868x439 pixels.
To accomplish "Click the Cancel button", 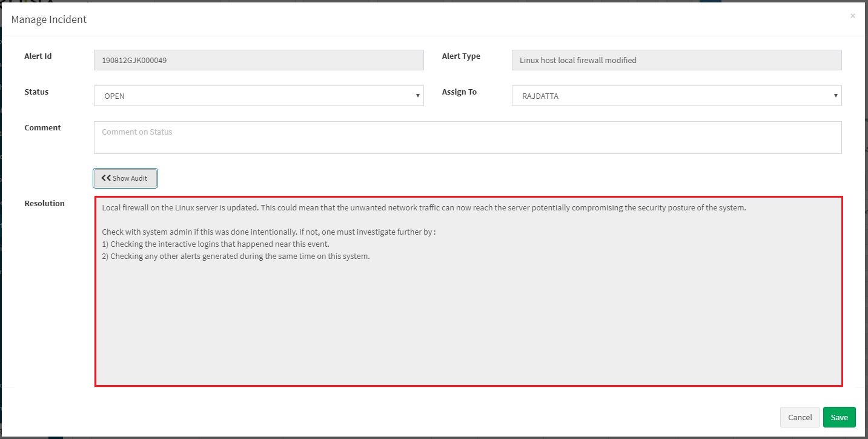I will coord(800,417).
